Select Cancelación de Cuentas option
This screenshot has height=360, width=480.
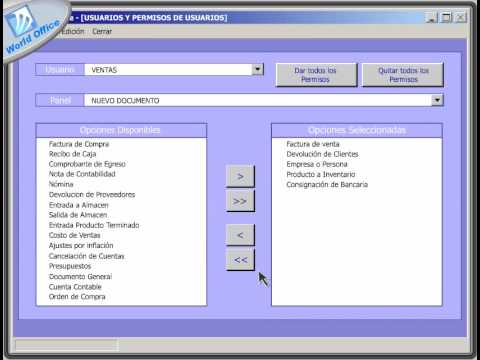pyautogui.click(x=87, y=256)
